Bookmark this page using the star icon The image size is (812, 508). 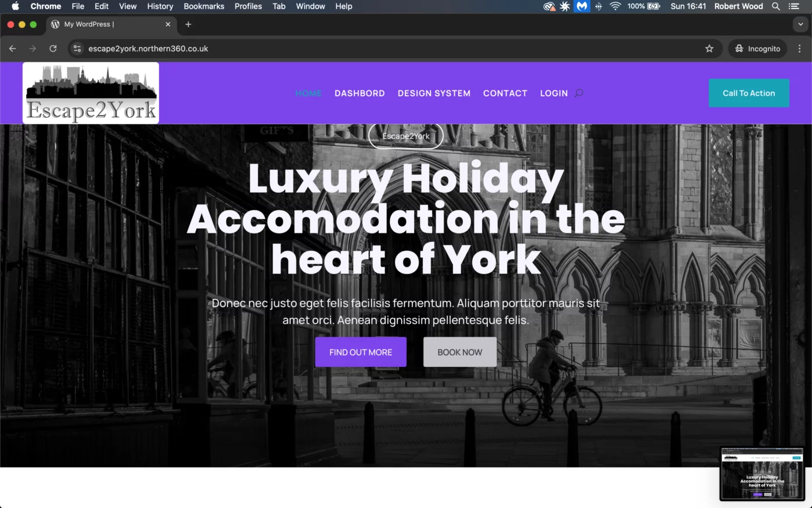[x=709, y=49]
